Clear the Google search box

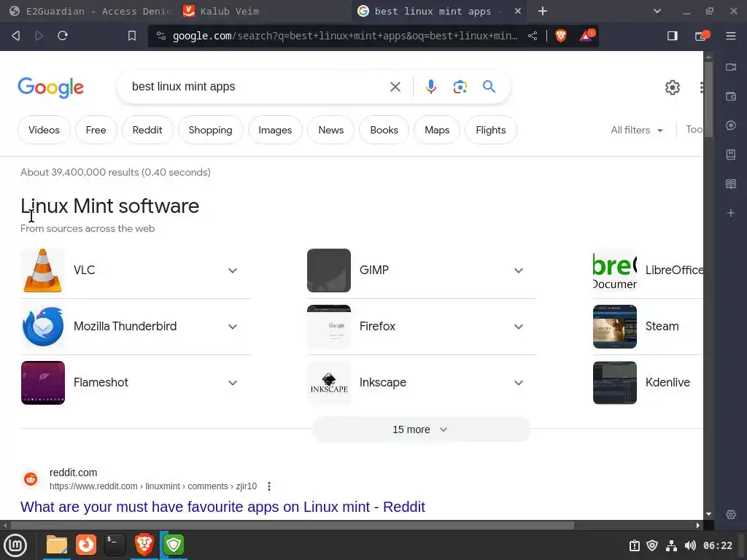[x=395, y=87]
